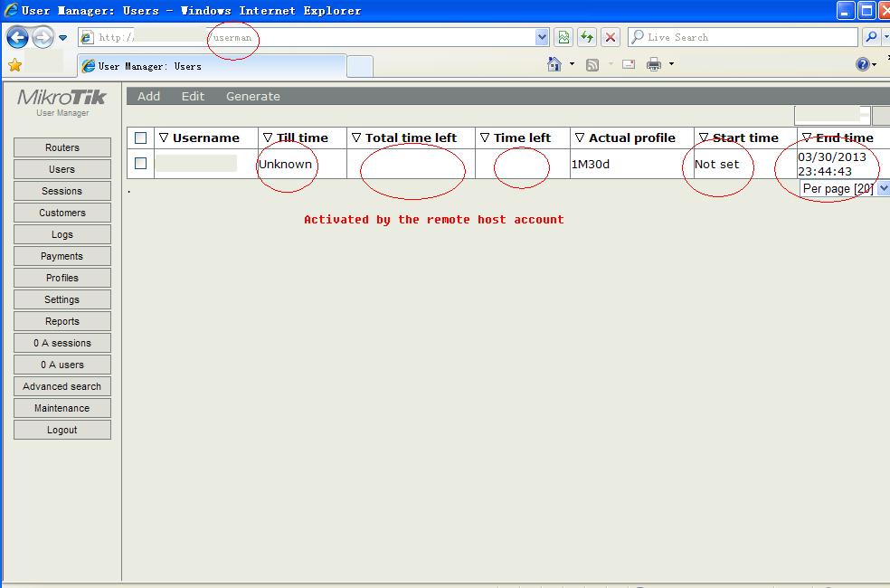Open Advanced search
The image size is (890, 588).
click(x=62, y=386)
